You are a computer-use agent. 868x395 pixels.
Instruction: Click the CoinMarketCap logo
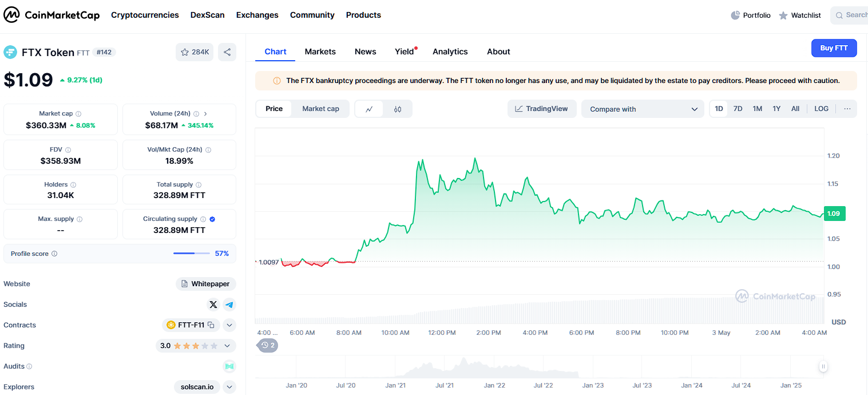tap(51, 15)
